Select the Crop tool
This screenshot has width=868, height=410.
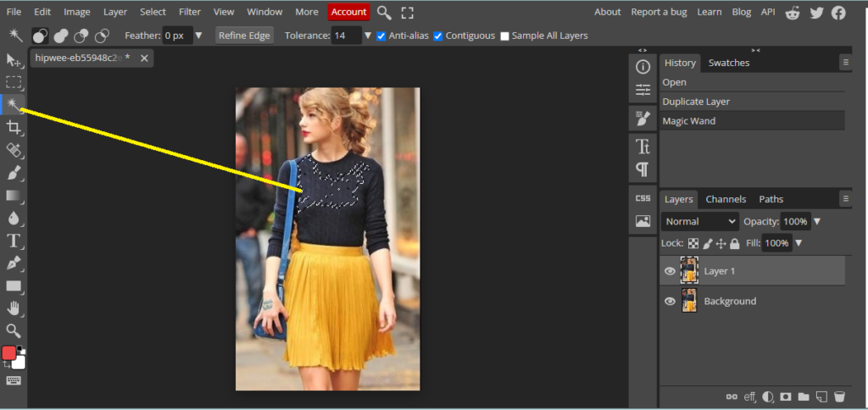[x=14, y=127]
